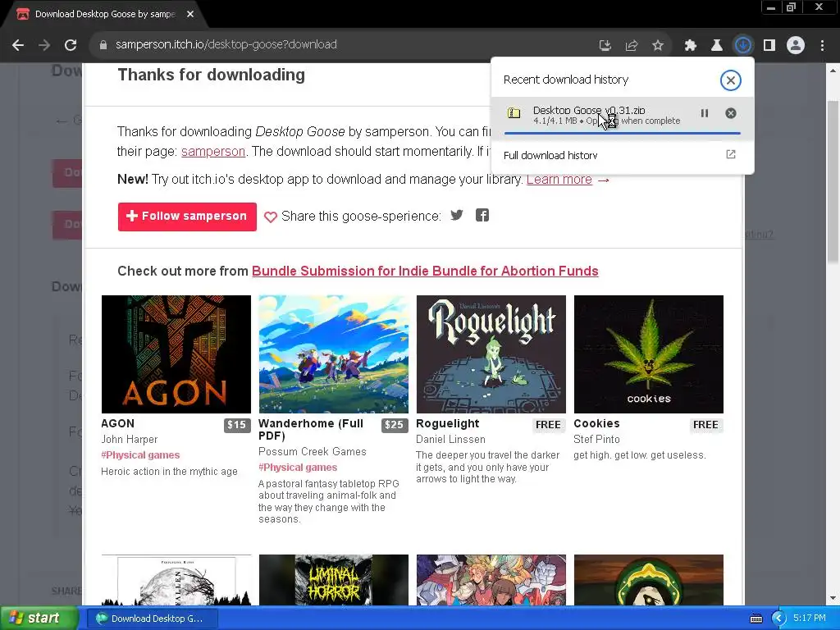The width and height of the screenshot is (840, 630).
Task: Open the samperson profile link
Action: pyautogui.click(x=213, y=152)
